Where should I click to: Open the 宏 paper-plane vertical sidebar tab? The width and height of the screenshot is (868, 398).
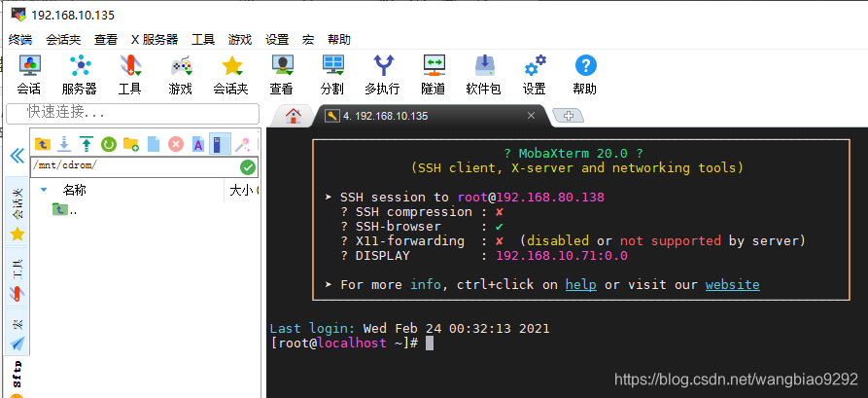[x=17, y=331]
